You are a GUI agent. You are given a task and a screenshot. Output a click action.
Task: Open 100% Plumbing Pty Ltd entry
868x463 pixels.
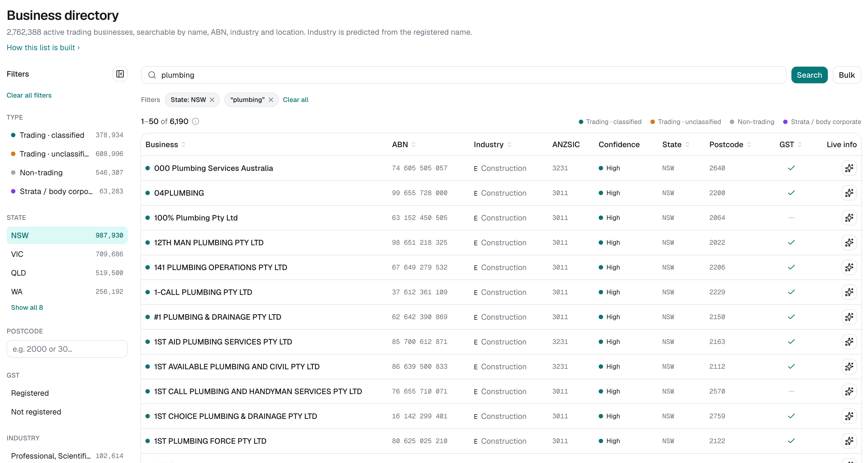tap(196, 217)
